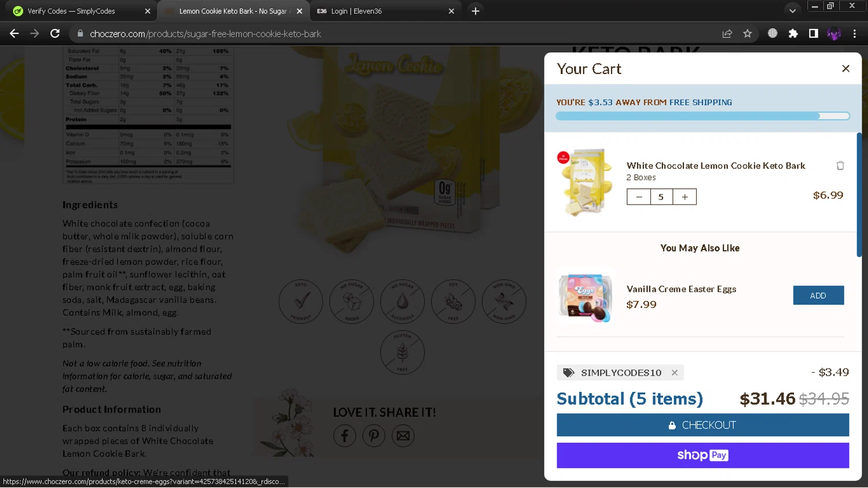
Task: Share the product via email icon
Action: (x=403, y=435)
